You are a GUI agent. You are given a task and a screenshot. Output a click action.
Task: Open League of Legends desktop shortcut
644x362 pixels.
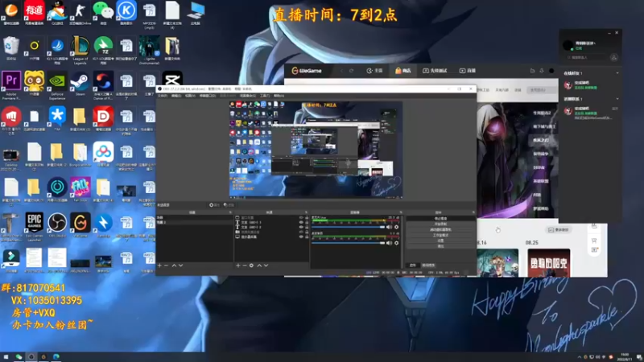pyautogui.click(x=80, y=49)
